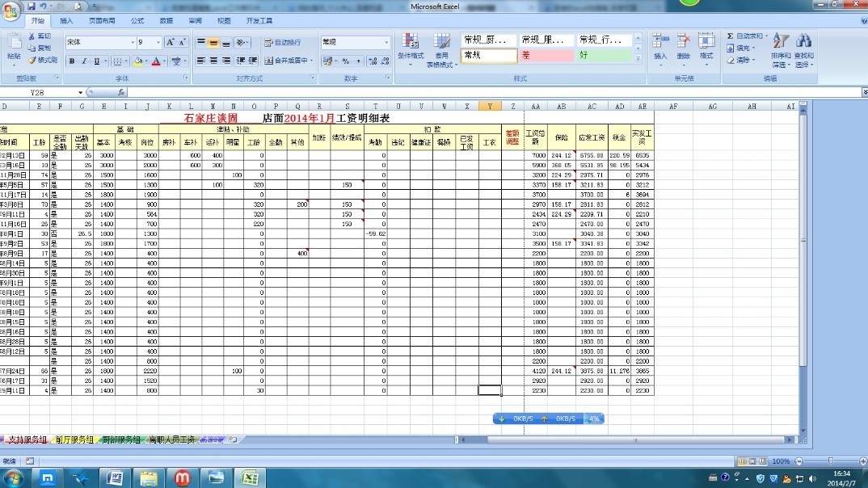Expand the borders dropdown arrow
Screen dimensions: 868x488
(126, 61)
